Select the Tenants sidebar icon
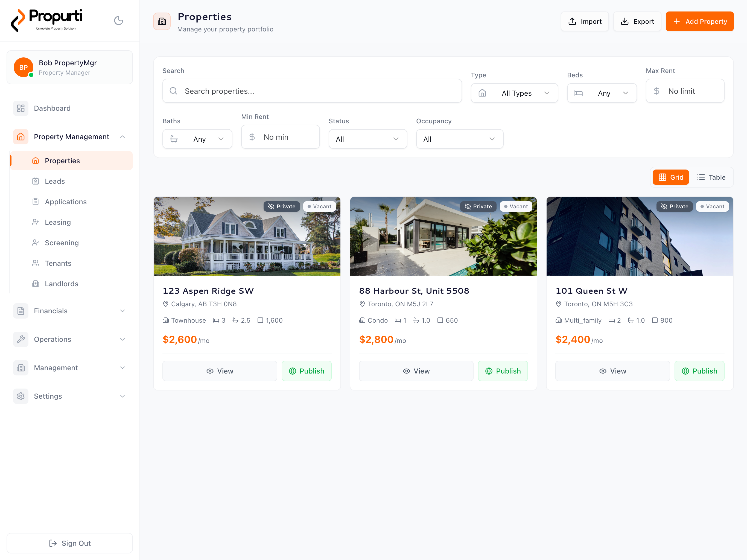The height and width of the screenshot is (560, 747). tap(36, 263)
